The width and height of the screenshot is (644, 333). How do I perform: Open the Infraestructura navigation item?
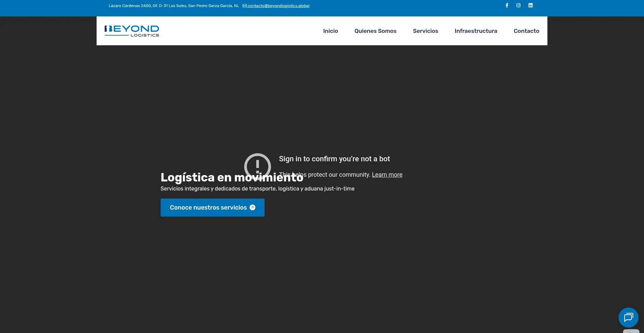pyautogui.click(x=476, y=31)
